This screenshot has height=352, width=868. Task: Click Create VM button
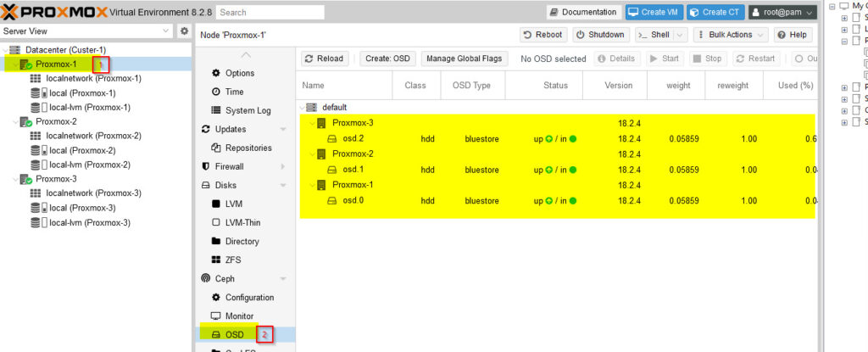654,12
